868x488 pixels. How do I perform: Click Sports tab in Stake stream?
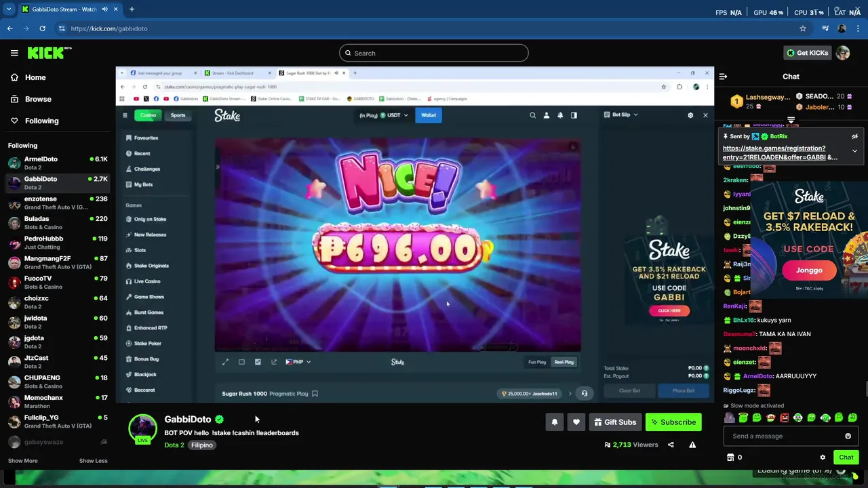(178, 115)
